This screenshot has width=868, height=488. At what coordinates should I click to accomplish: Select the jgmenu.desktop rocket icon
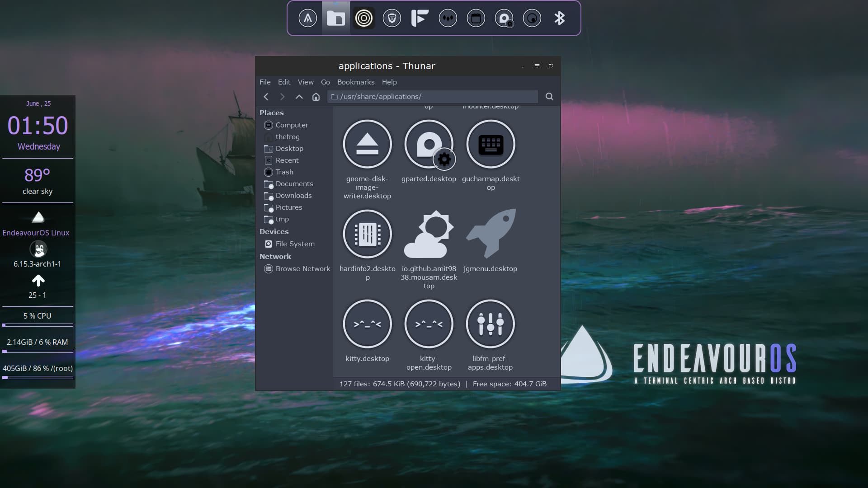coord(491,234)
